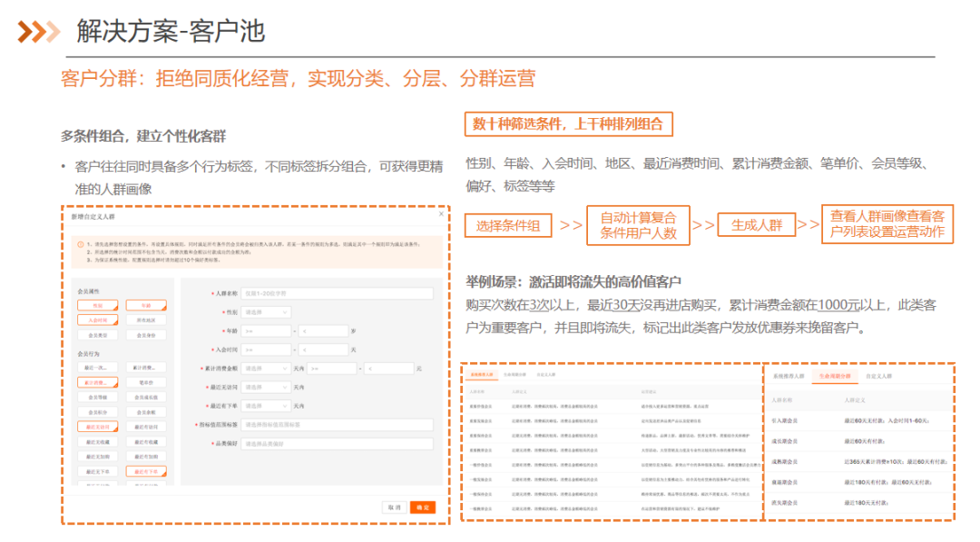This screenshot has height=542, width=980.
Task: Switch to 系统推荐人群 tab in left table
Action: pyautogui.click(x=481, y=373)
